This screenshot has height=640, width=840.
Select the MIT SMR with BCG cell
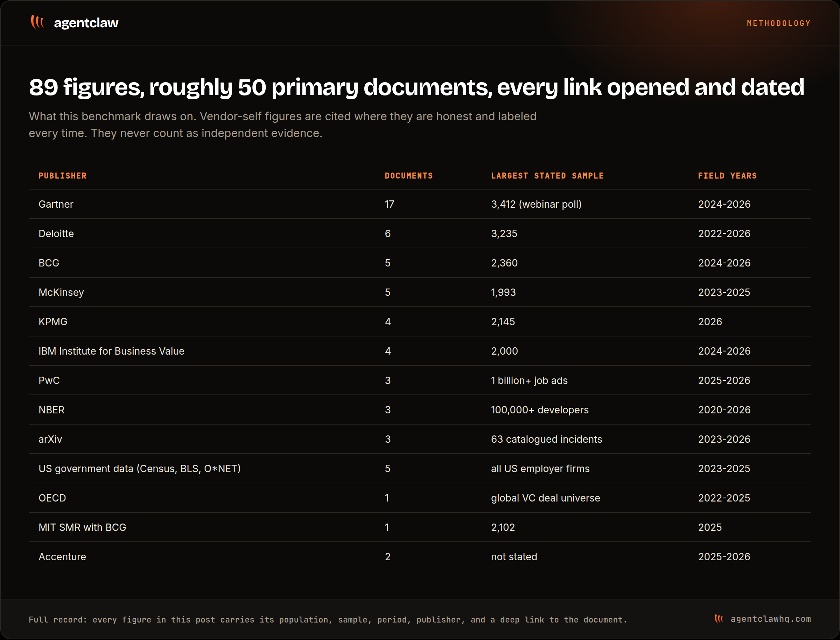tap(82, 527)
